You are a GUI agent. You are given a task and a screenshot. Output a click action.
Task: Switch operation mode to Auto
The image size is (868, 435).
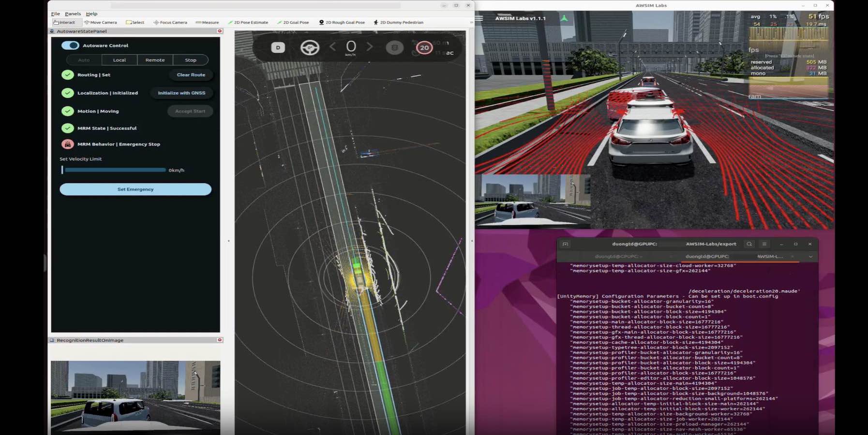[84, 60]
